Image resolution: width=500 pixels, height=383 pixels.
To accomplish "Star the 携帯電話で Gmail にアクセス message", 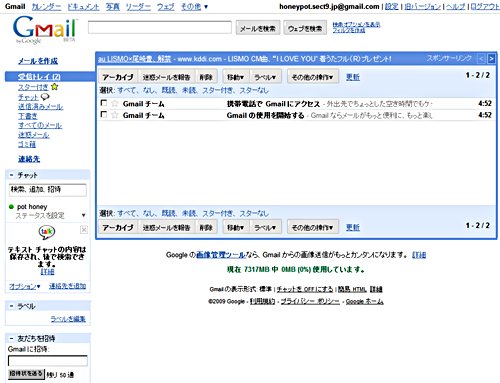I will (115, 104).
